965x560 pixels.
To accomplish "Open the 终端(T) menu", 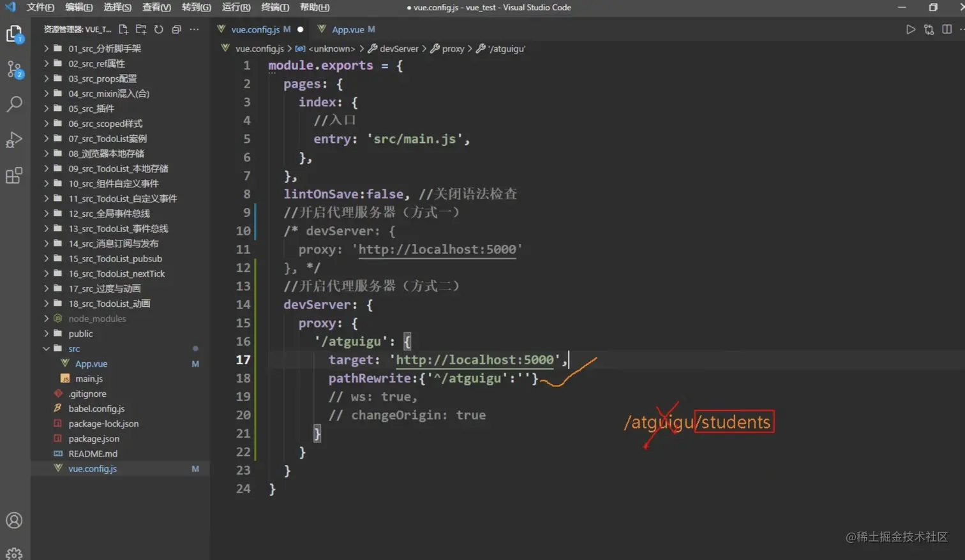I will 275,7.
